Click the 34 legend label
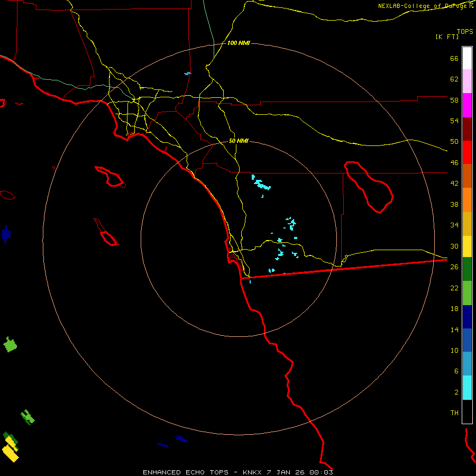The image size is (476, 476). pos(454,225)
